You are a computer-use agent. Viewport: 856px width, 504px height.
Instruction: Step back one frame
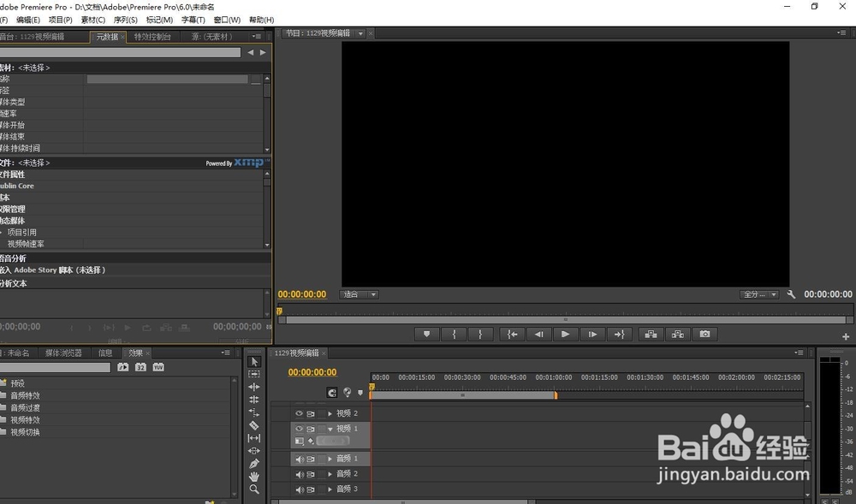[x=538, y=335]
